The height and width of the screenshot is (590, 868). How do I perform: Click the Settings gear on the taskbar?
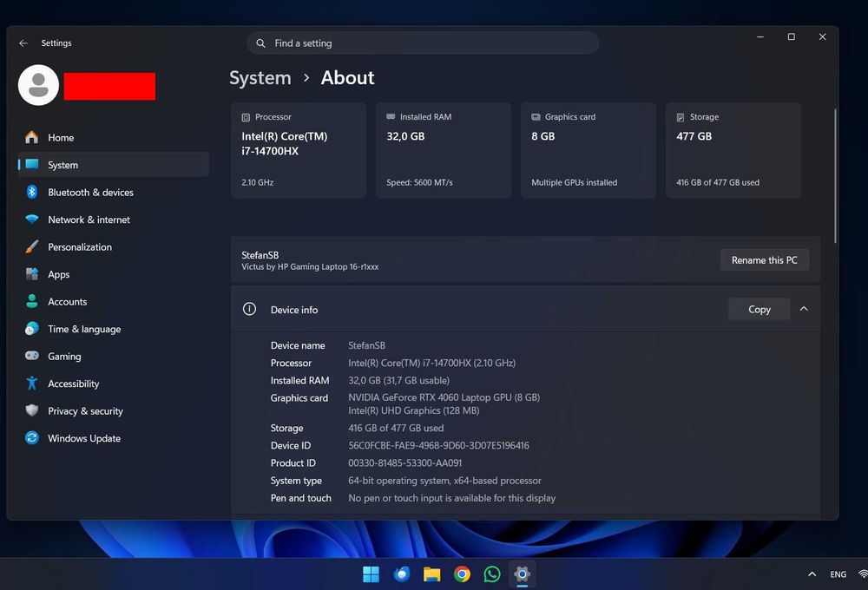pyautogui.click(x=522, y=574)
